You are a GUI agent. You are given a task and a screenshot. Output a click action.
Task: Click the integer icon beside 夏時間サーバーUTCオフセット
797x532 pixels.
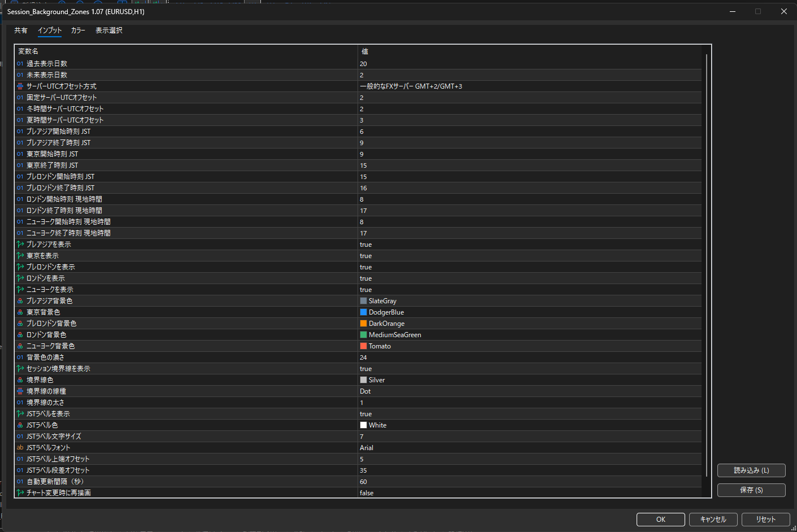point(20,120)
